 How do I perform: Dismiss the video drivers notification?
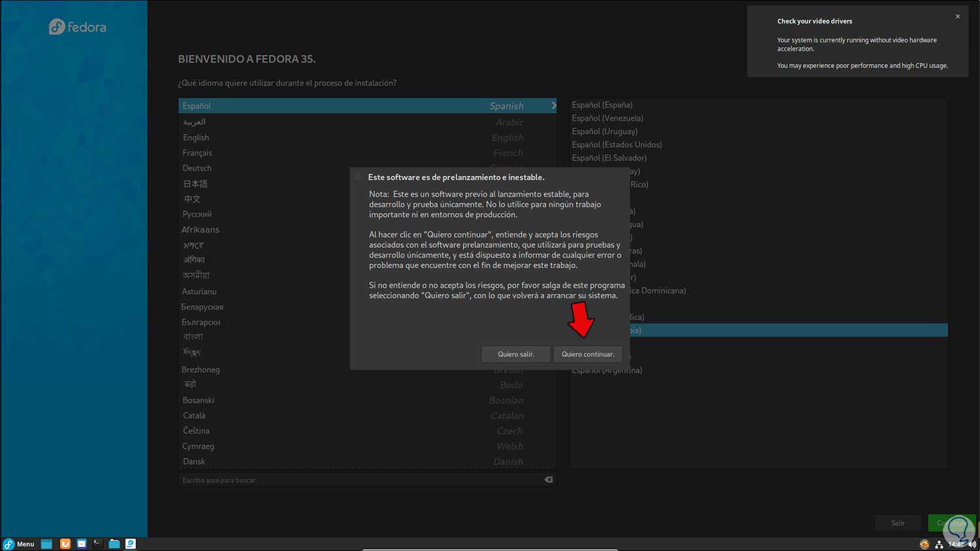958,16
